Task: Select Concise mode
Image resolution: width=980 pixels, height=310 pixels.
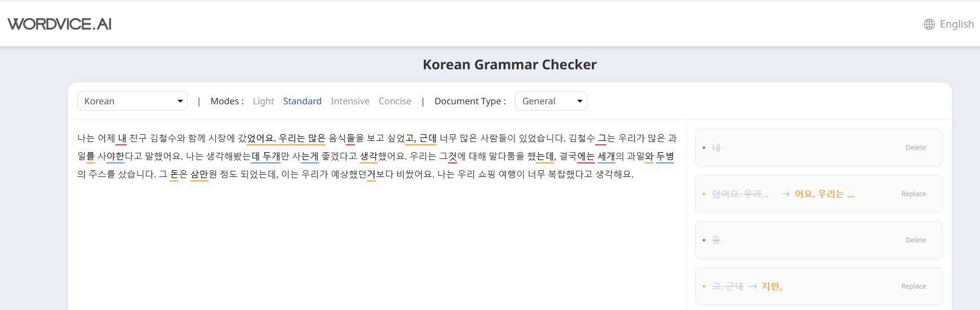Action: (x=394, y=101)
